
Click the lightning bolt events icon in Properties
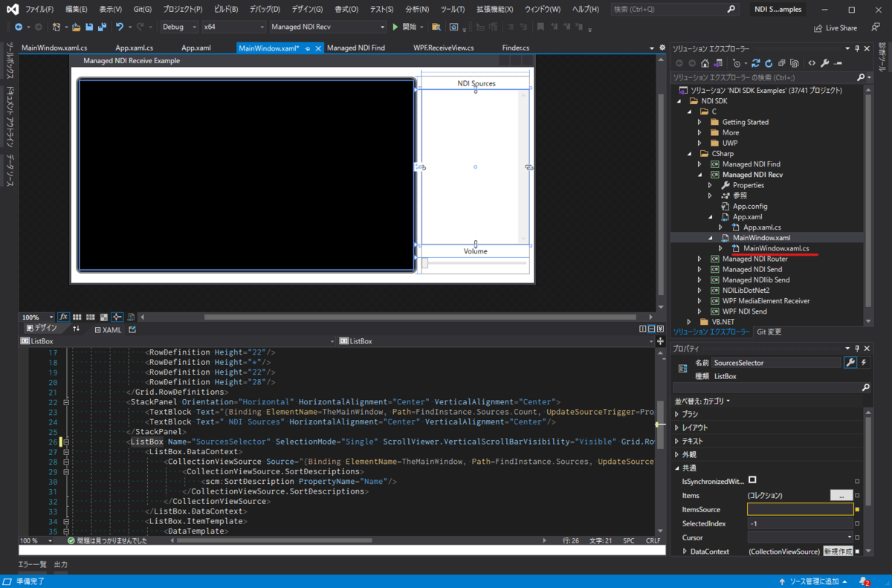tap(864, 362)
